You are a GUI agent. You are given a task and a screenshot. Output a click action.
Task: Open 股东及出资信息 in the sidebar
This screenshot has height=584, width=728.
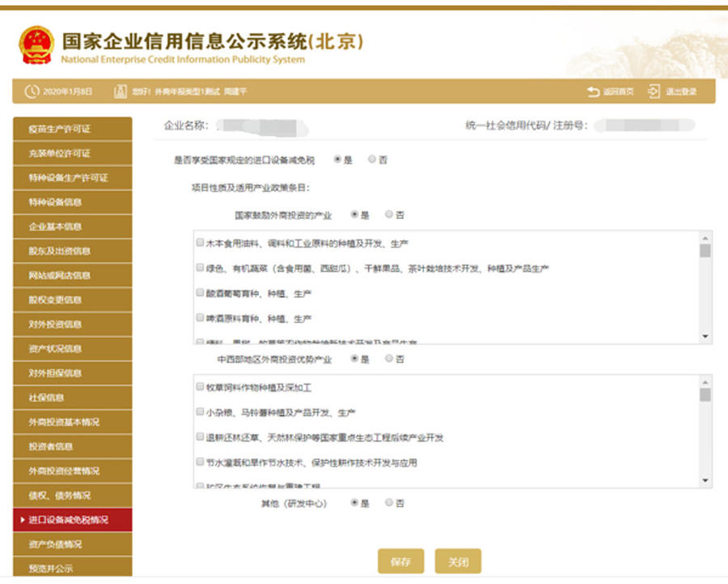point(73,251)
